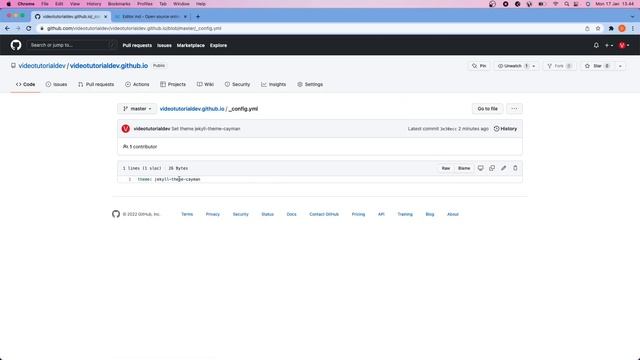Click the trash icon to delete file
Viewport: 640px width, 360px height.
point(515,168)
